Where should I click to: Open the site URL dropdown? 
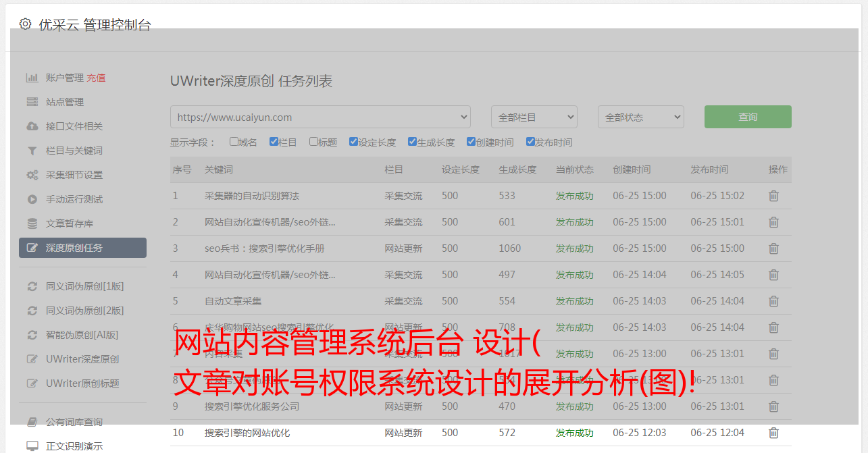[320, 117]
